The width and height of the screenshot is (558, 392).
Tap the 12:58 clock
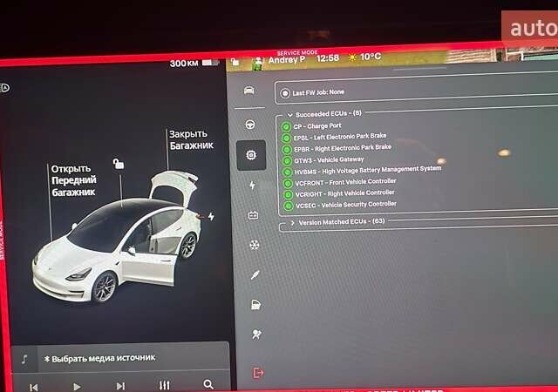pos(328,58)
